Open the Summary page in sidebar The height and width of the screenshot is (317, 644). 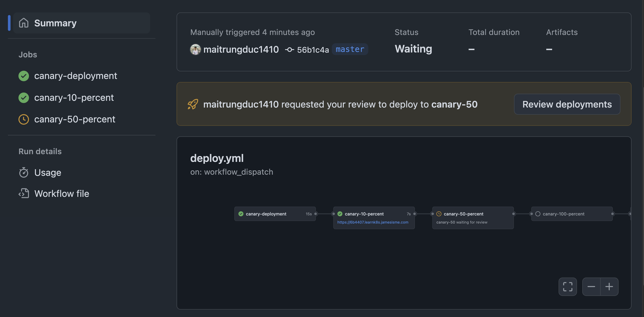coord(82,23)
